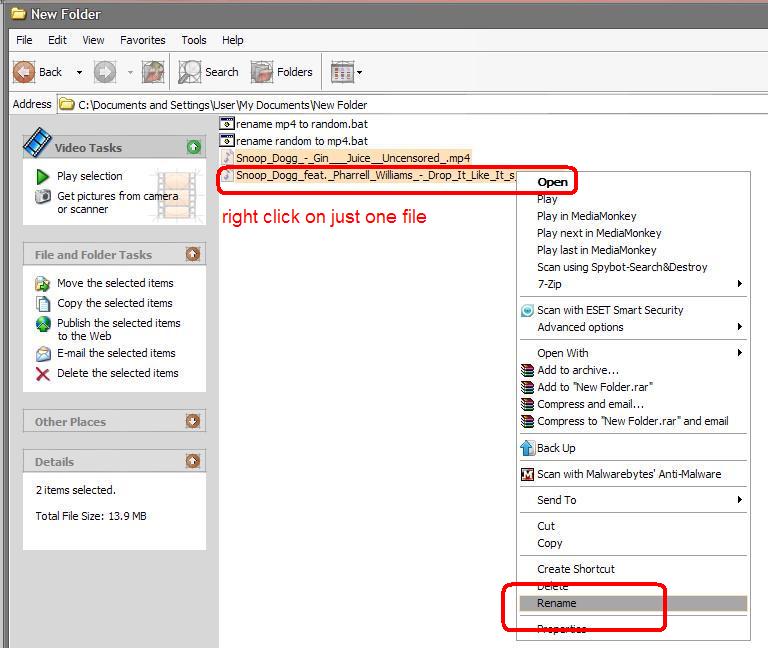Click Move the selected items
Screen dimensions: 768x648
point(115,283)
